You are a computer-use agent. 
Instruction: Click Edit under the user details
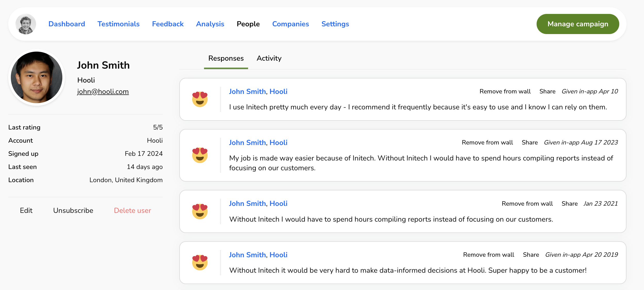coord(26,211)
